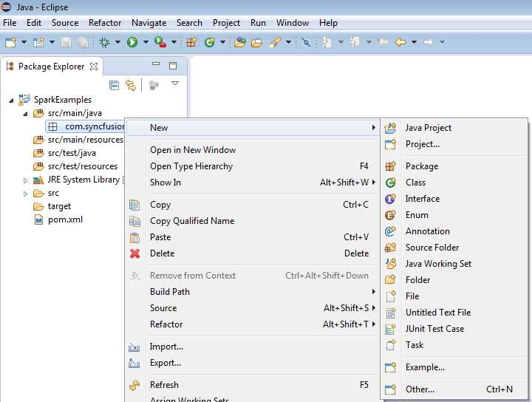The image size is (532, 402).
Task: Close the Package Explorer tab
Action: (x=94, y=67)
